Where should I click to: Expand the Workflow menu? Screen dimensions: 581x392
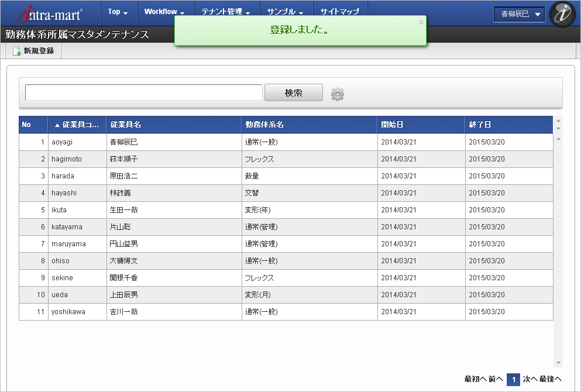(x=164, y=11)
